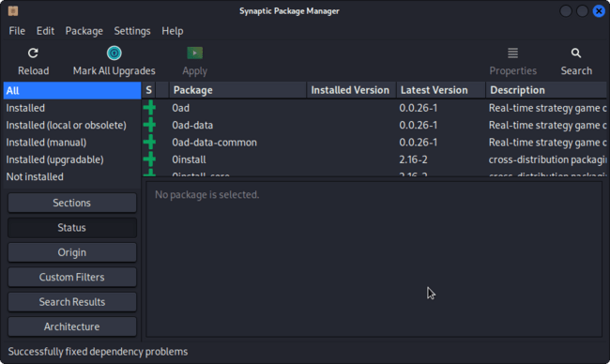Click 'Successfully fixed dependency problems' status text

[98, 352]
